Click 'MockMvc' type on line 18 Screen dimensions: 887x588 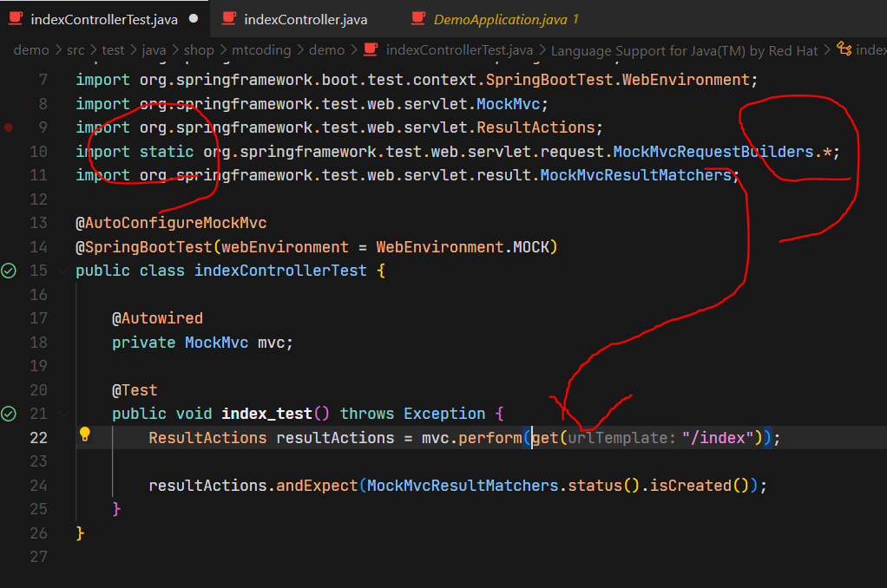[217, 343]
